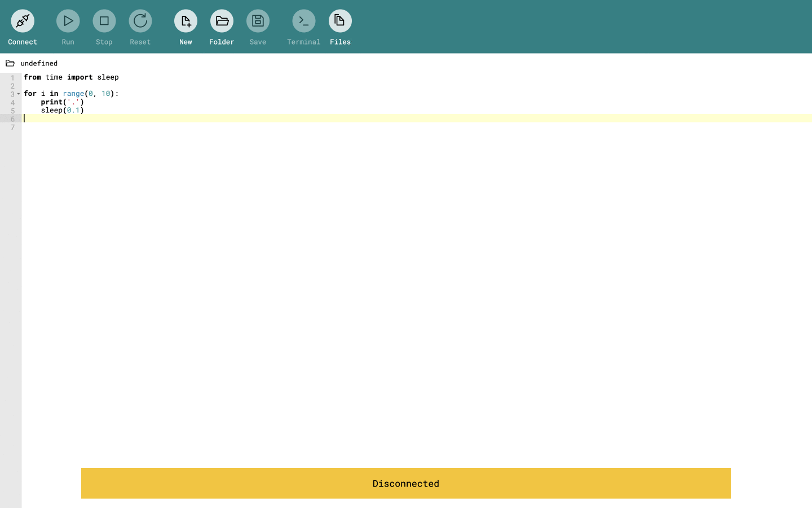Click the print('.') line in the editor
812x508 pixels.
(x=62, y=102)
